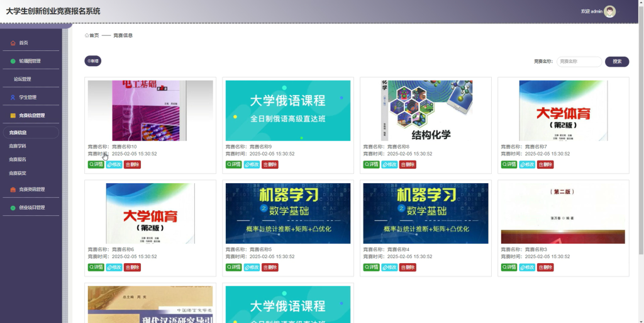The height and width of the screenshot is (323, 644).
Task: Click 修改 for 竞赛名称5
Action: pyautogui.click(x=252, y=267)
